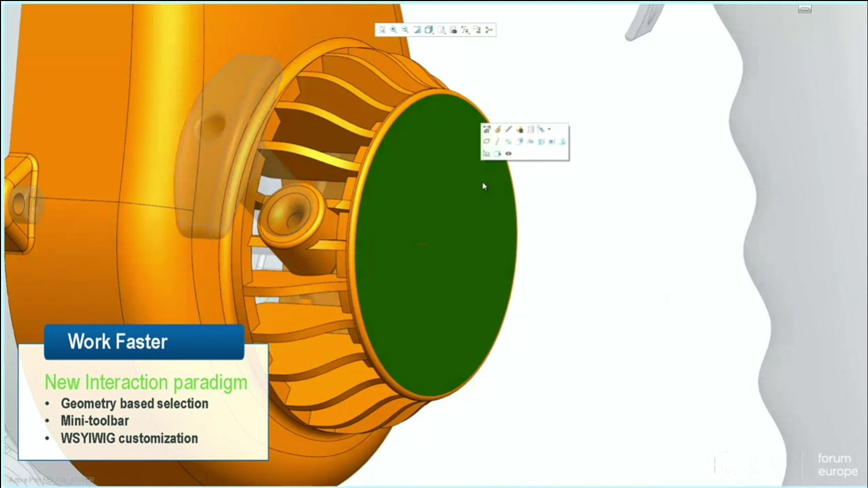Click the View Manager camera icon
This screenshot has height=488, width=868.
click(x=453, y=30)
